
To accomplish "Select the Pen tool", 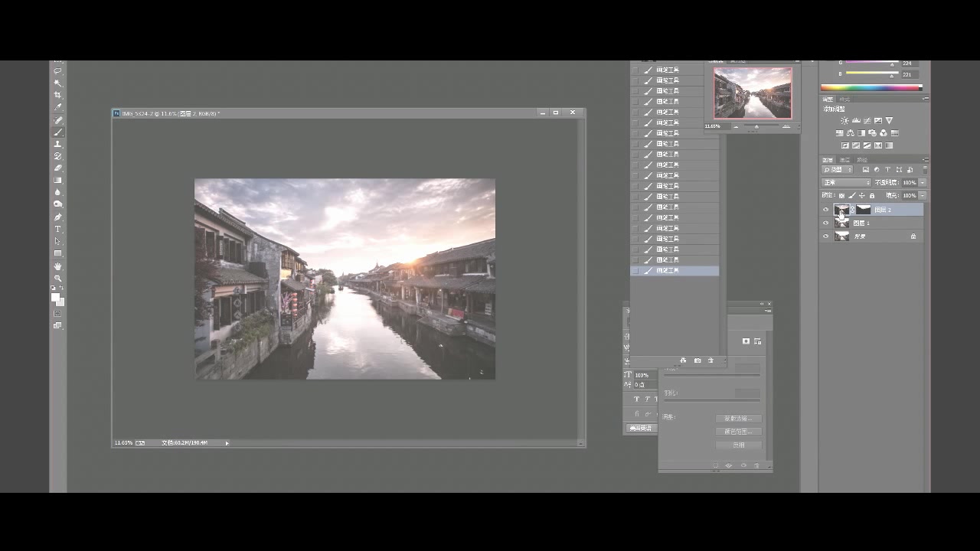I will 57,217.
